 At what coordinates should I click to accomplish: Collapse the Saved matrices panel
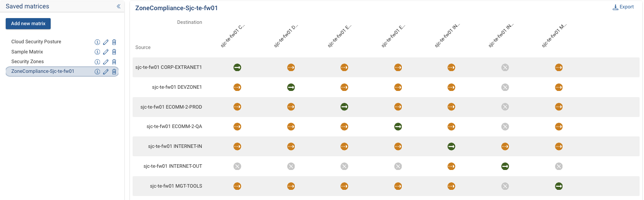tap(118, 7)
